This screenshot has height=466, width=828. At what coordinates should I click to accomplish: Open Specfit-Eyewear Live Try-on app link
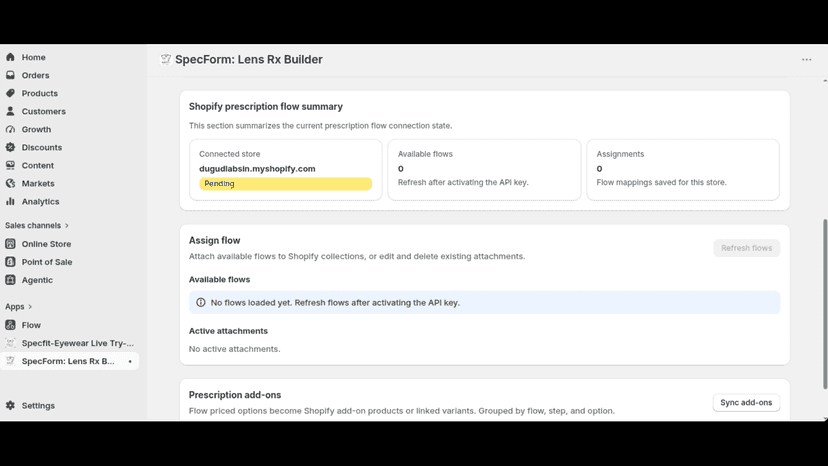pos(78,343)
